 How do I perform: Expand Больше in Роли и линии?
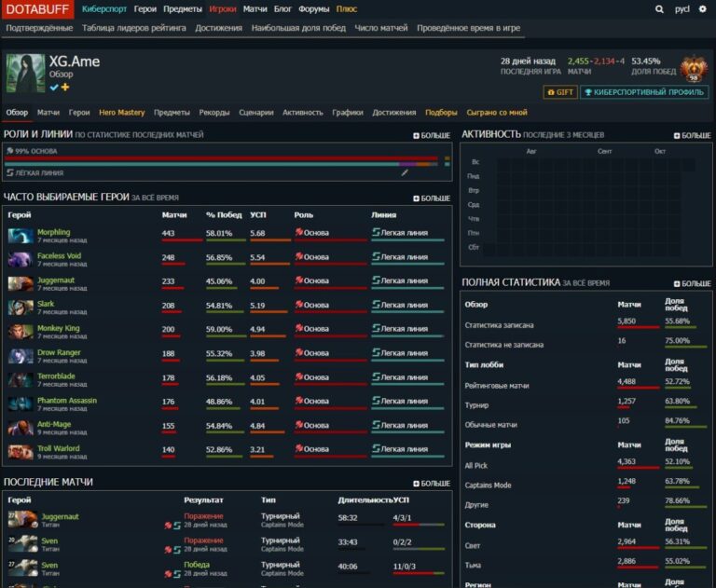click(x=432, y=136)
